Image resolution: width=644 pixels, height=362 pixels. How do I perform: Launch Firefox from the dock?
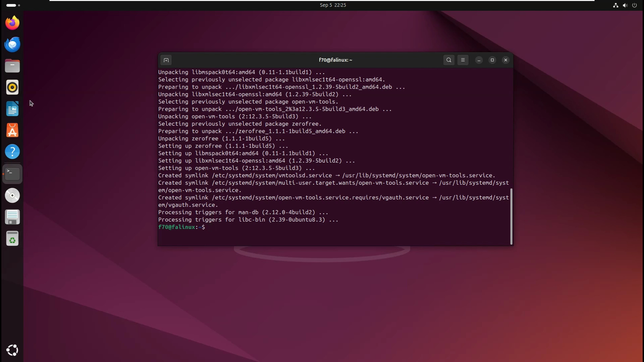(12, 23)
